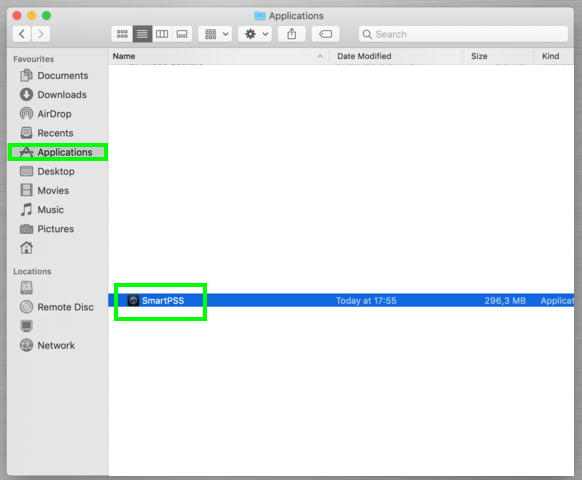The width and height of the screenshot is (582, 480).
Task: Go forward with the right arrow
Action: pyautogui.click(x=41, y=34)
